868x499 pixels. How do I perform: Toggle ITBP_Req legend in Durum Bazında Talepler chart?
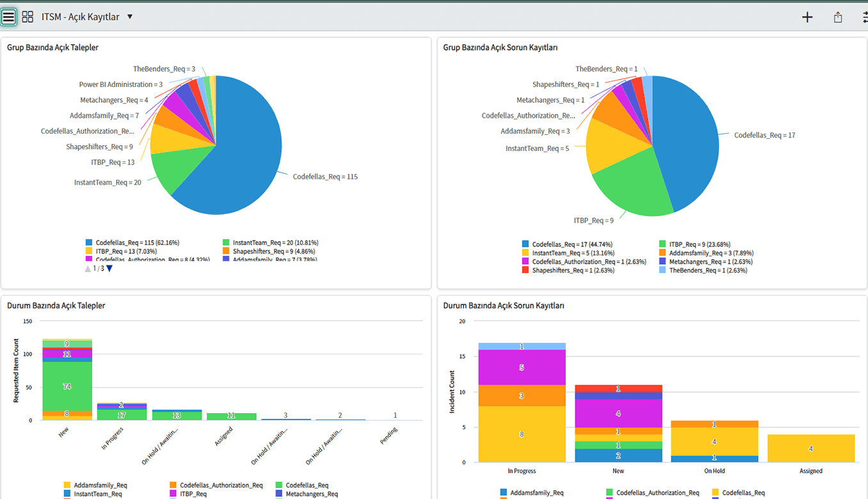point(188,494)
